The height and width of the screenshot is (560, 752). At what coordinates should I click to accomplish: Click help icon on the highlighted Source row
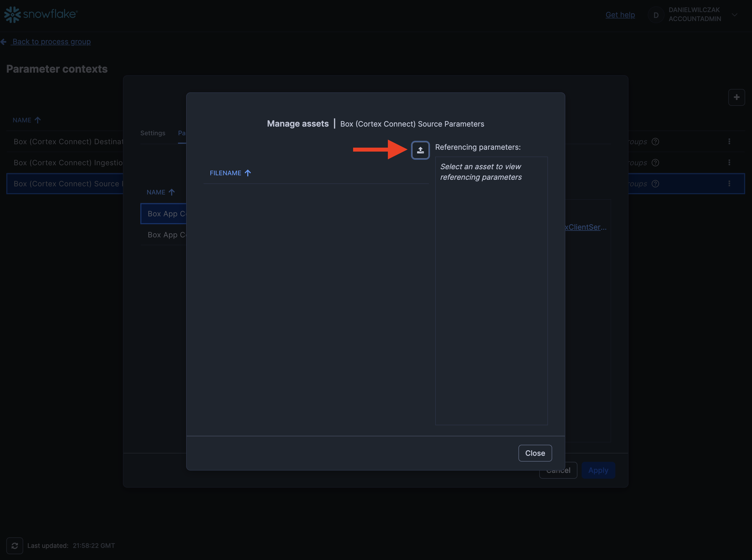(x=655, y=183)
